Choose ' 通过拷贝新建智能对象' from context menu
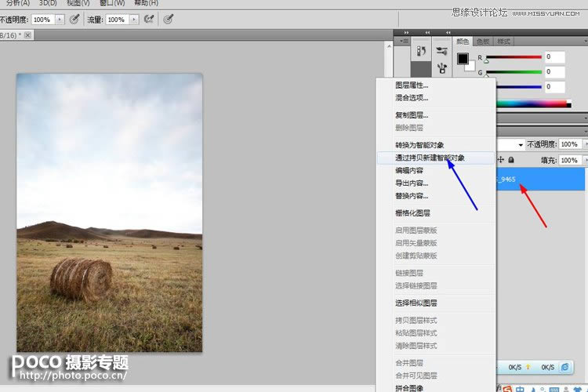588x392 pixels. tap(430, 158)
